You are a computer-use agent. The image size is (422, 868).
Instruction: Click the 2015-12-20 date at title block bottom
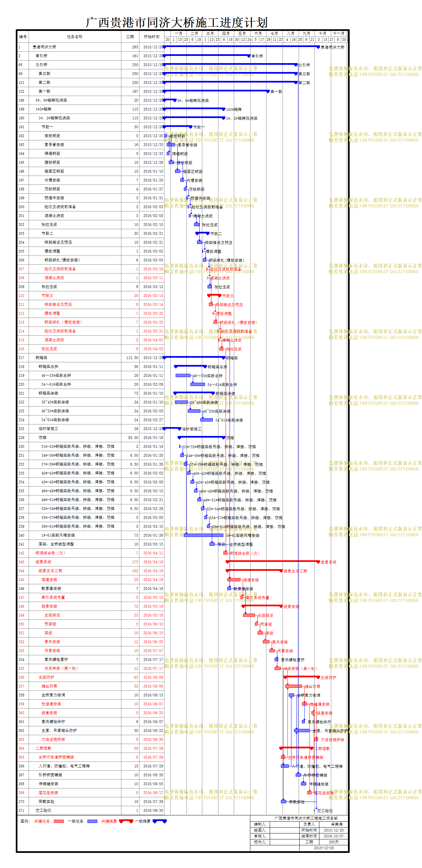click(x=324, y=848)
